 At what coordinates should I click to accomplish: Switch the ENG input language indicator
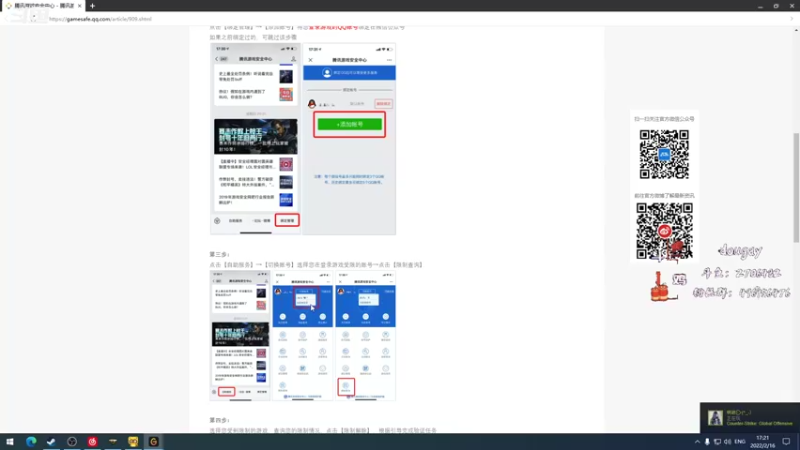740,442
